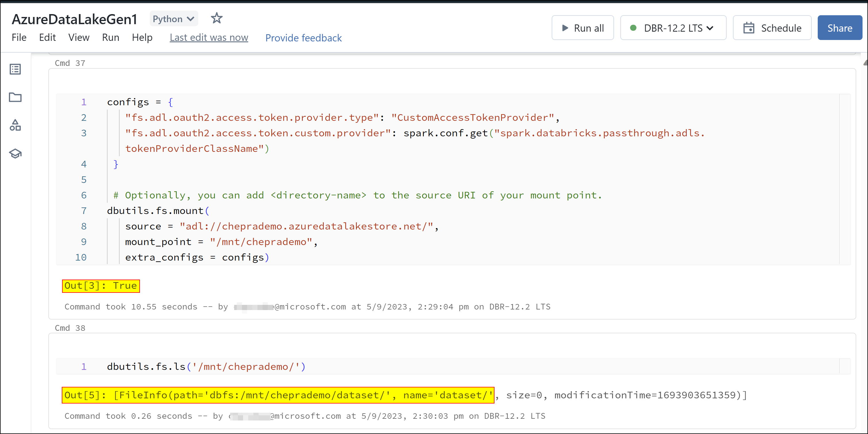868x434 pixels.
Task: Open the Python language dropdown
Action: pos(173,19)
